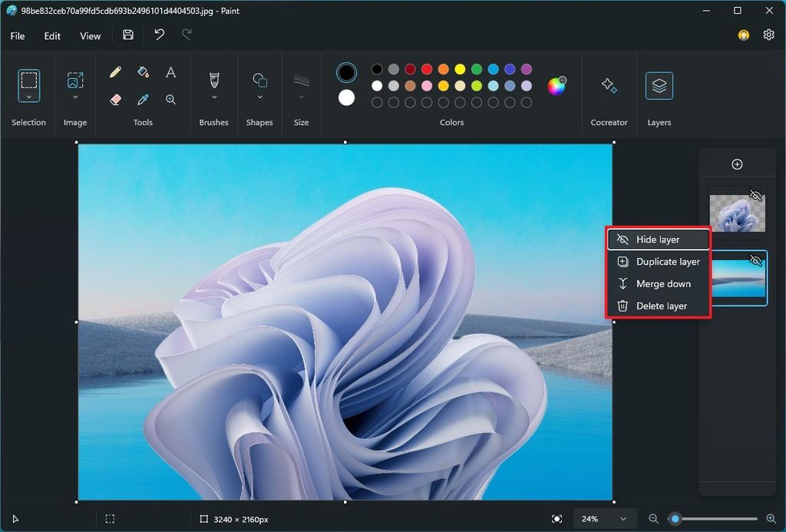Open Edit colors via the color wheel
Screen dimensions: 786x532
pyautogui.click(x=558, y=84)
